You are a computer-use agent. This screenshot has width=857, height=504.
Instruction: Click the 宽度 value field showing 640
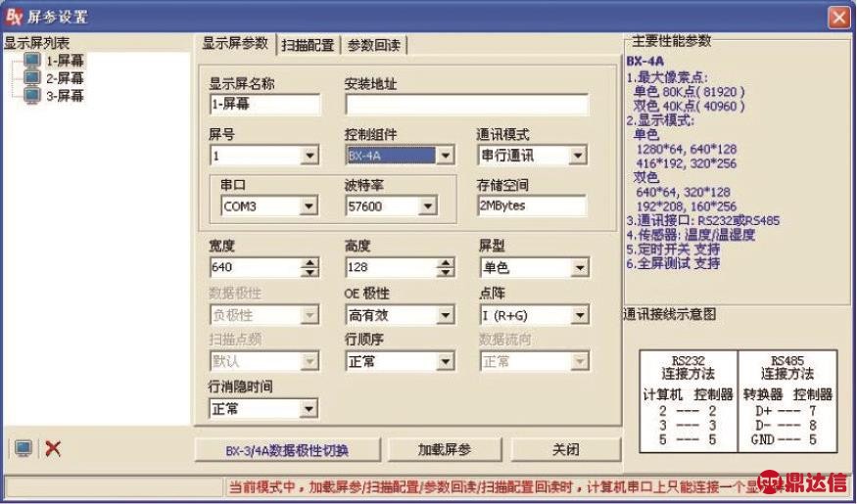point(256,267)
